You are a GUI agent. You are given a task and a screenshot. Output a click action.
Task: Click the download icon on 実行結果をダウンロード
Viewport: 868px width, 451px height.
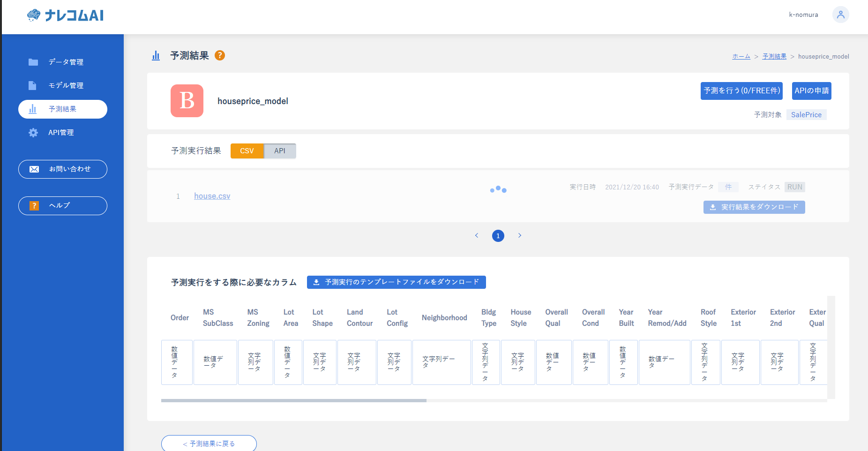[713, 207]
